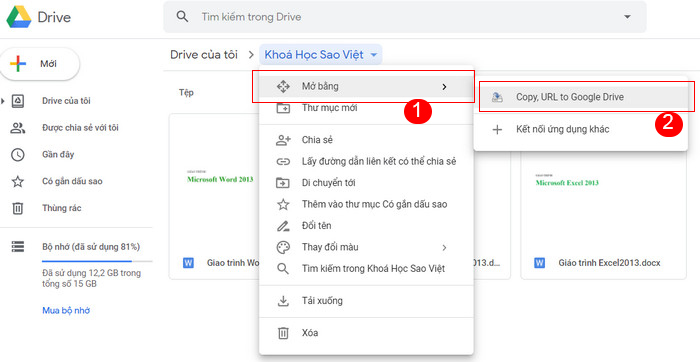Click the Tải xuống download icon
Screen dimensions: 700x362
pos(283,301)
